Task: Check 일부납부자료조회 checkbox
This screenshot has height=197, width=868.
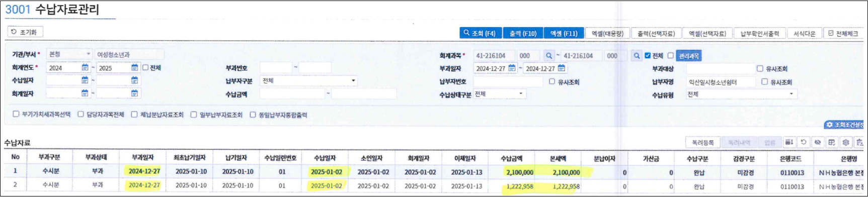Action: coord(193,114)
